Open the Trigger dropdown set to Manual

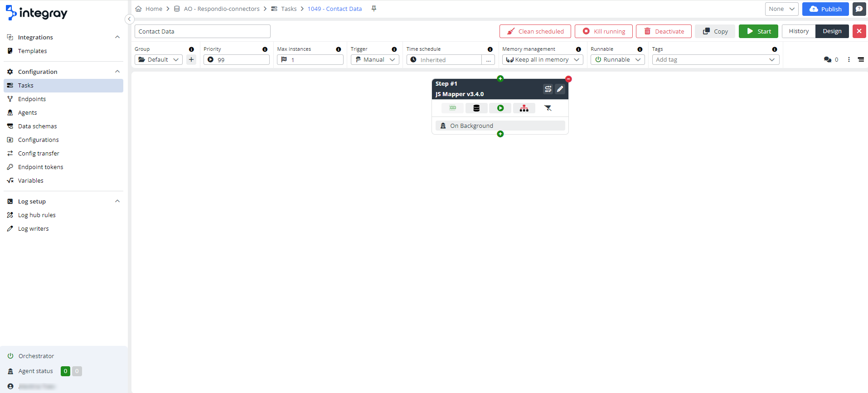[374, 60]
